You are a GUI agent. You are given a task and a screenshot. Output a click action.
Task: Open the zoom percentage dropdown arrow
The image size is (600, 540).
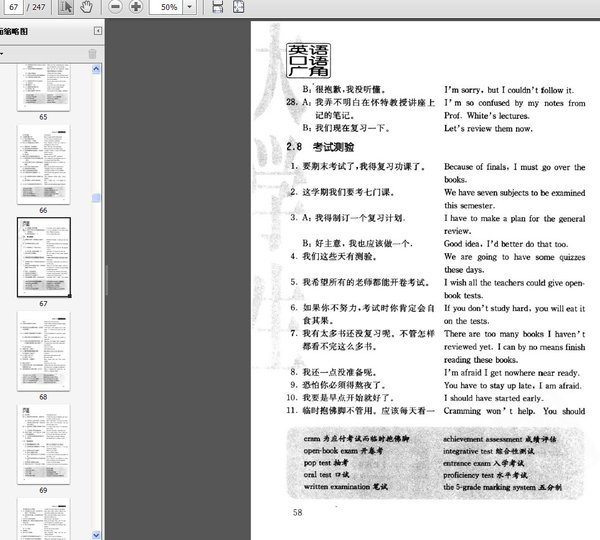pyautogui.click(x=190, y=7)
